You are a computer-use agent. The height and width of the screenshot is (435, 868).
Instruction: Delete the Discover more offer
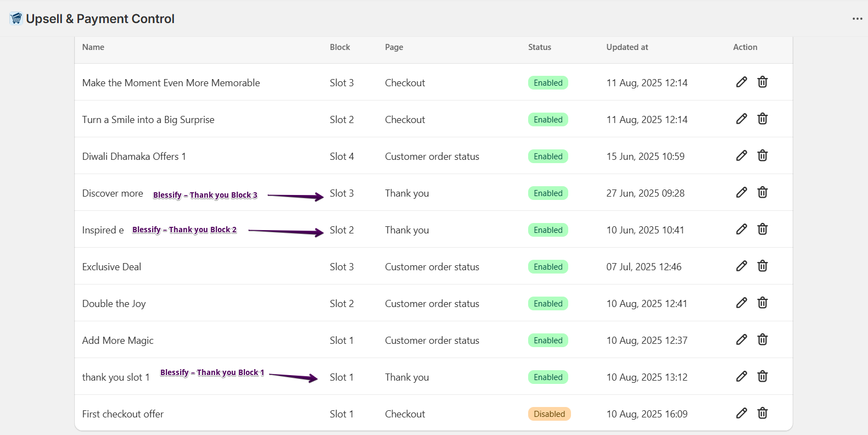point(762,193)
